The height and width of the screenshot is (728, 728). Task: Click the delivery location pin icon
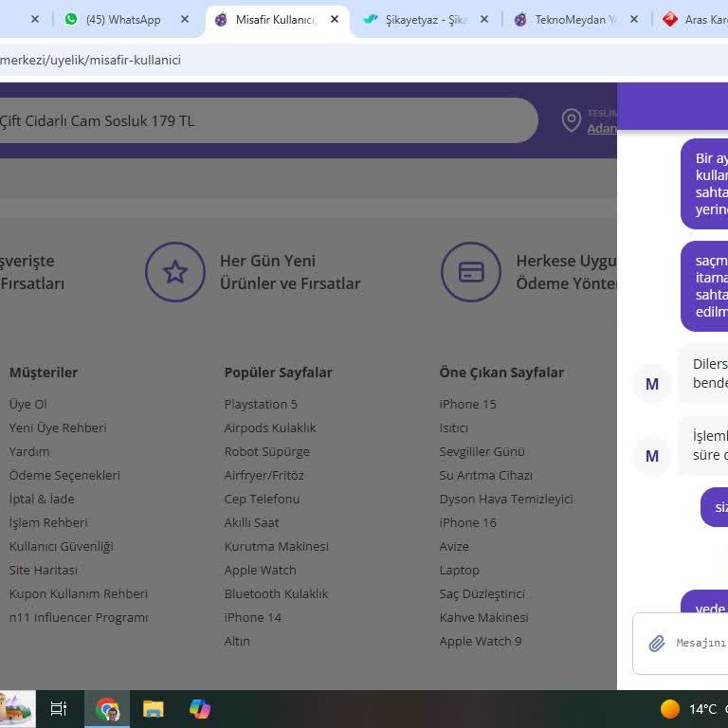pyautogui.click(x=572, y=120)
